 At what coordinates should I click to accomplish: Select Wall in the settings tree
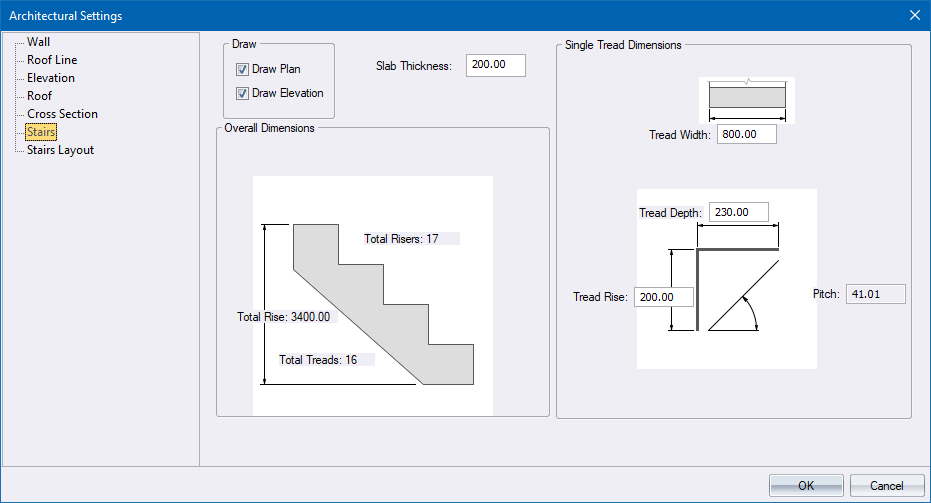[38, 42]
